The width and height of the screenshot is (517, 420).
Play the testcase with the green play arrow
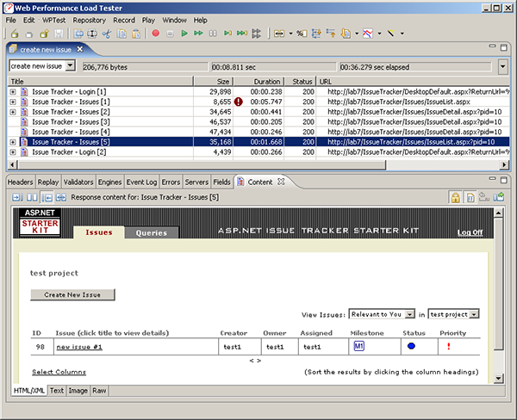click(x=184, y=34)
